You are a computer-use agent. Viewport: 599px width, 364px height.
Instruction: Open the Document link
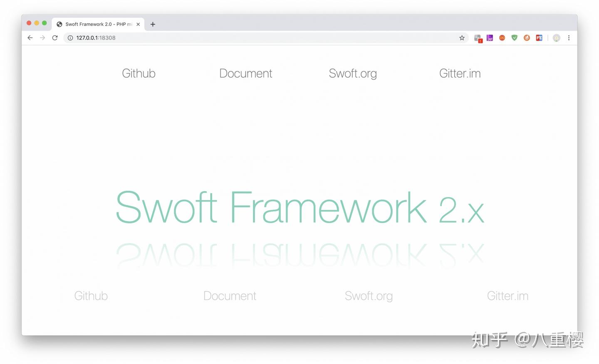point(245,73)
